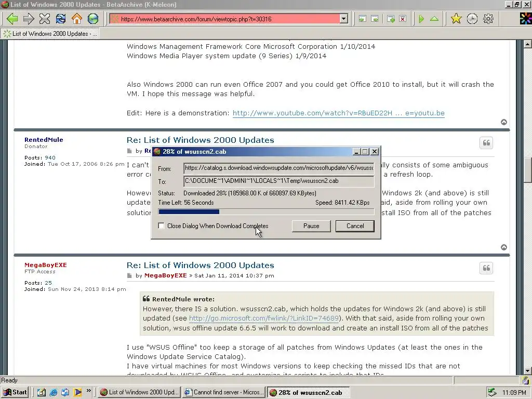
Task: Enable Close Dialog When Download Completes
Action: pyautogui.click(x=162, y=226)
